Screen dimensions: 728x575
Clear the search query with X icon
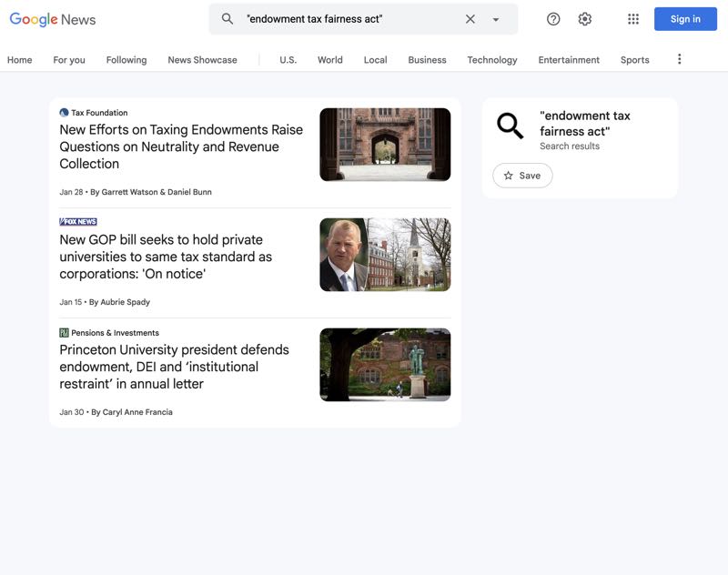(470, 19)
